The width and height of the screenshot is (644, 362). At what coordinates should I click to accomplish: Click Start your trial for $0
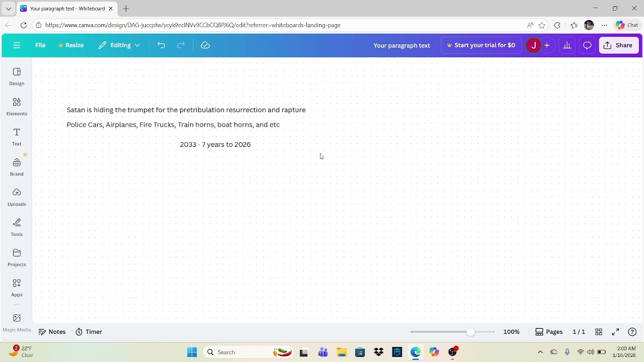click(x=481, y=45)
